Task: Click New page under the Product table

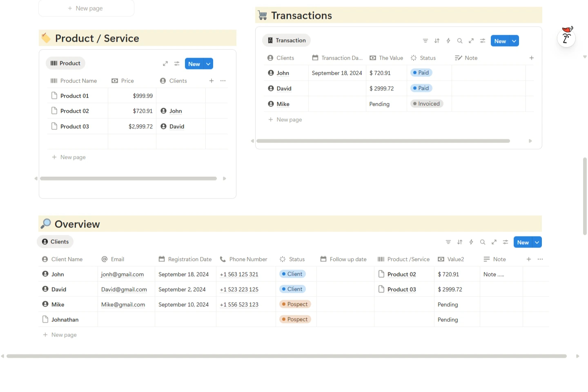Action: [69, 157]
